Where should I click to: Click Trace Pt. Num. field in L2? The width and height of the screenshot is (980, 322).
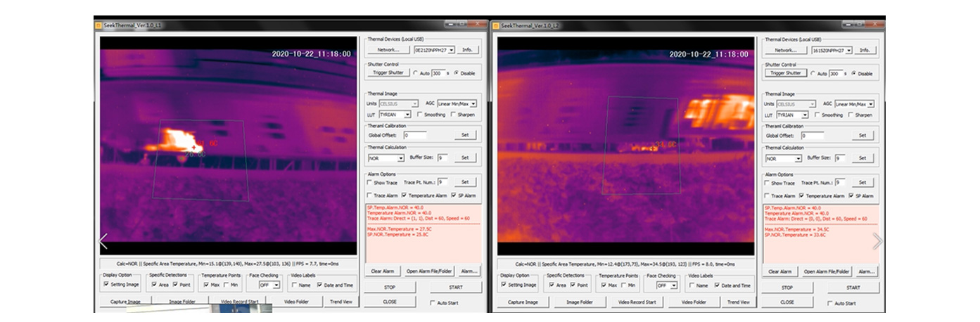point(839,182)
